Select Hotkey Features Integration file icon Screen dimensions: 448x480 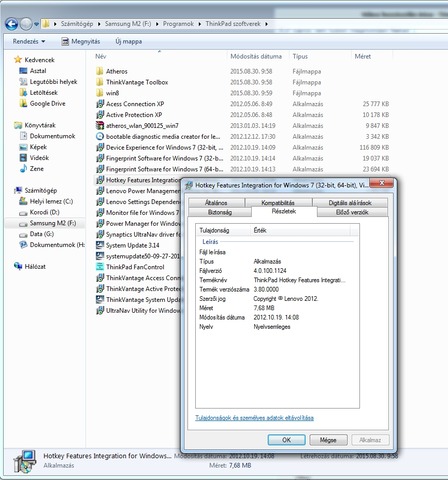pos(100,180)
